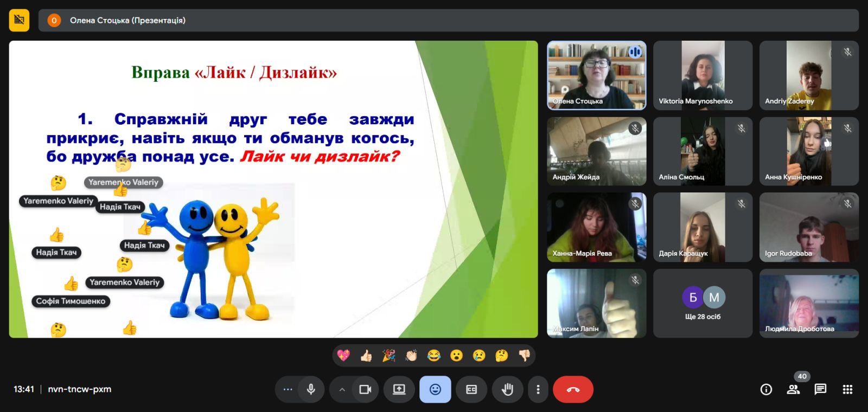Click muted mic icon on Андрій Жейда tile
This screenshot has height=412, width=868.
[x=635, y=128]
